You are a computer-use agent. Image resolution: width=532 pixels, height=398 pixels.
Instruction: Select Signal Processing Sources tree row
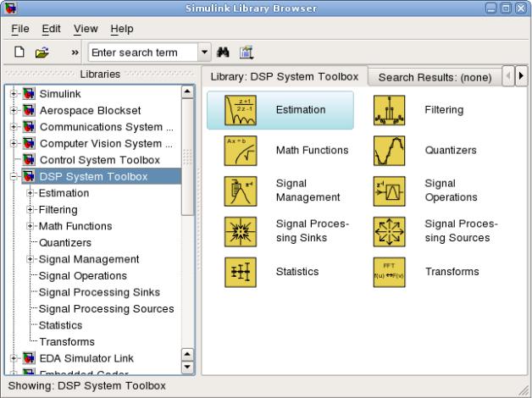(x=106, y=309)
